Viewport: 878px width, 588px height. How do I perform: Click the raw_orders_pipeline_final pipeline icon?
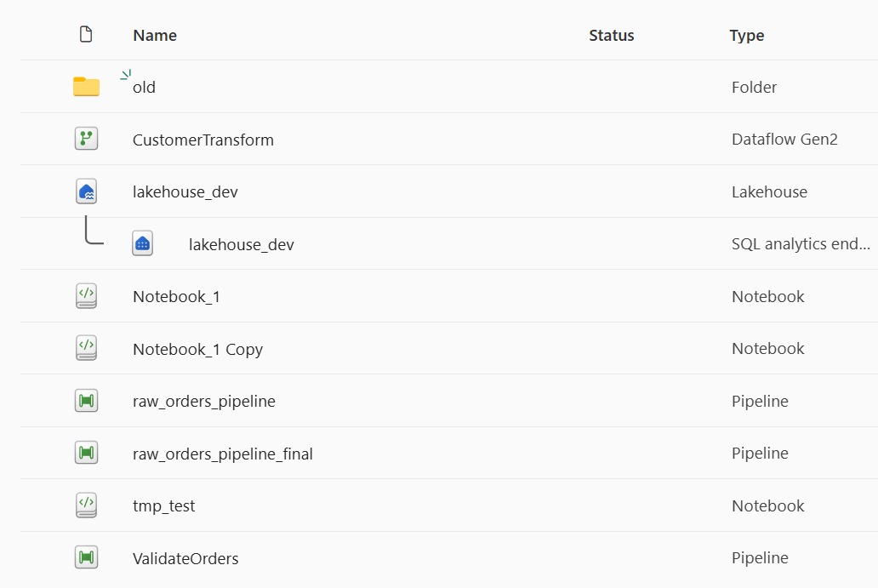tap(86, 454)
